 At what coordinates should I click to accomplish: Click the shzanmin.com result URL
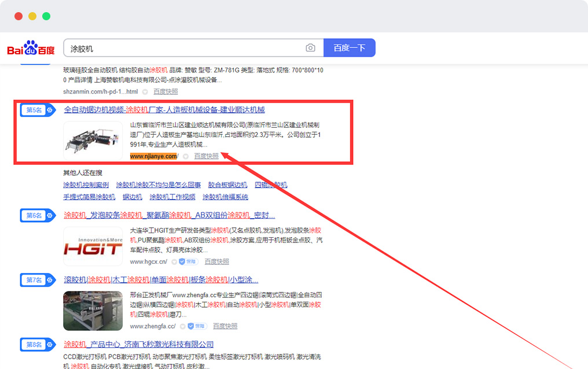[101, 92]
